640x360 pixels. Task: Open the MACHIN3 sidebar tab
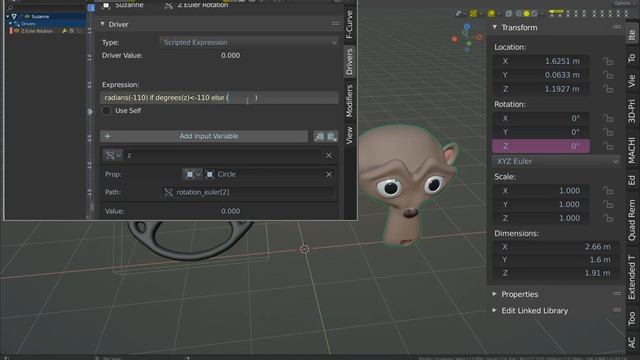pyautogui.click(x=632, y=151)
